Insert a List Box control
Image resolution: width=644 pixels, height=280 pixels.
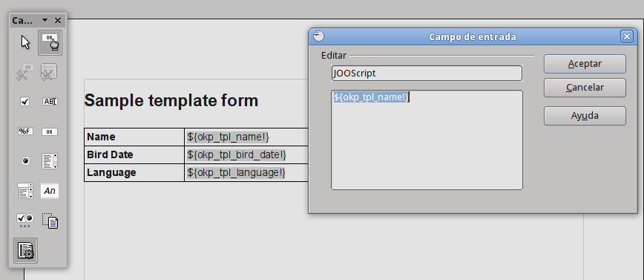click(x=50, y=161)
